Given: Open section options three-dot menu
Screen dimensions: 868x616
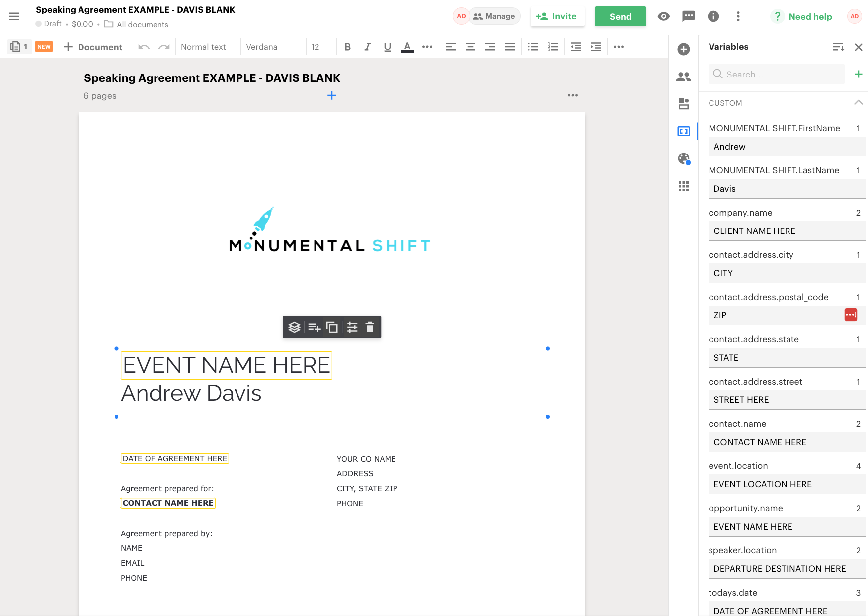Looking at the screenshot, I should click(x=573, y=95).
